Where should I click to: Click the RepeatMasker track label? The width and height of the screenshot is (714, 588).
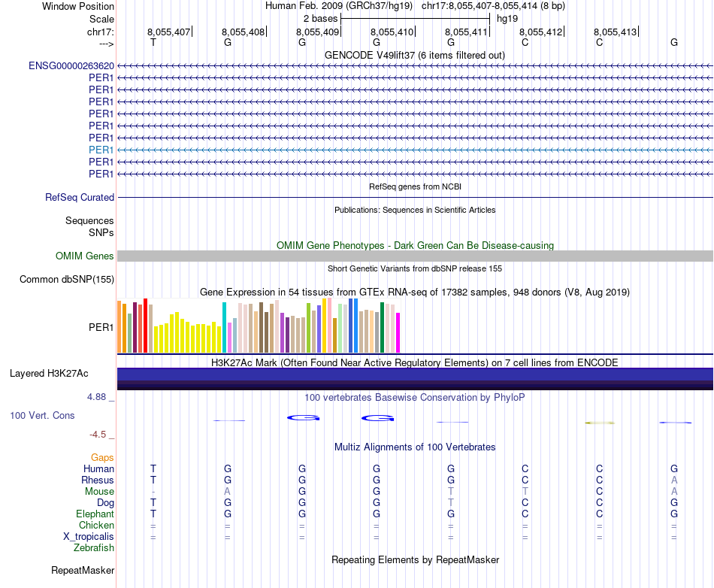(83, 570)
